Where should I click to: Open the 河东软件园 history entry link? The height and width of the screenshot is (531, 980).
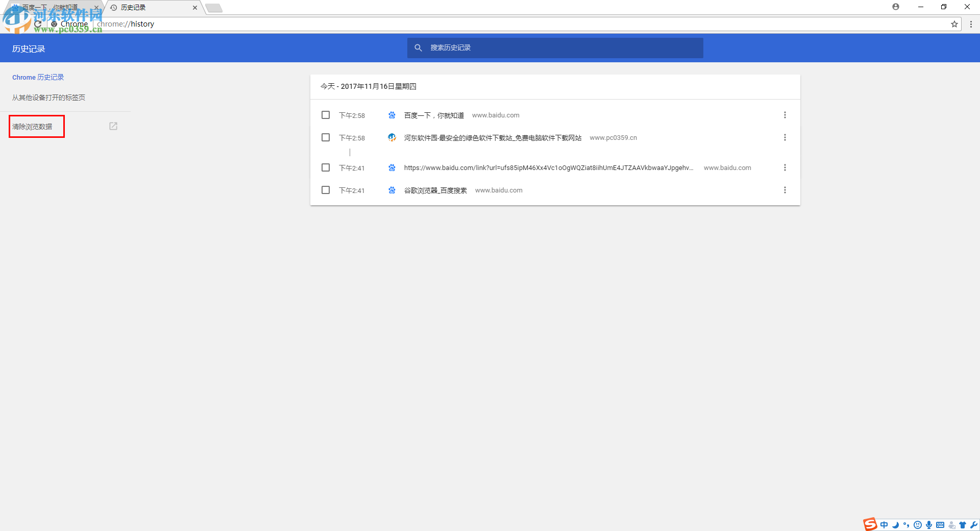click(x=493, y=138)
